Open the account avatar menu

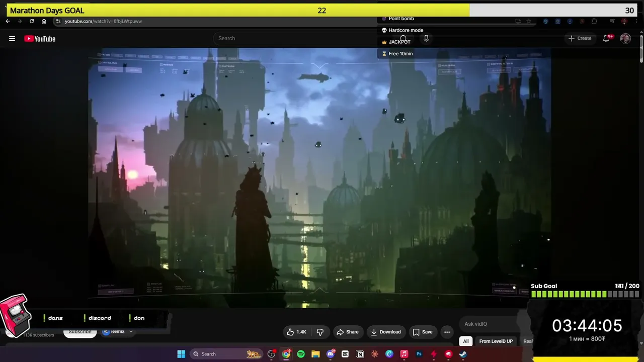[x=625, y=38]
